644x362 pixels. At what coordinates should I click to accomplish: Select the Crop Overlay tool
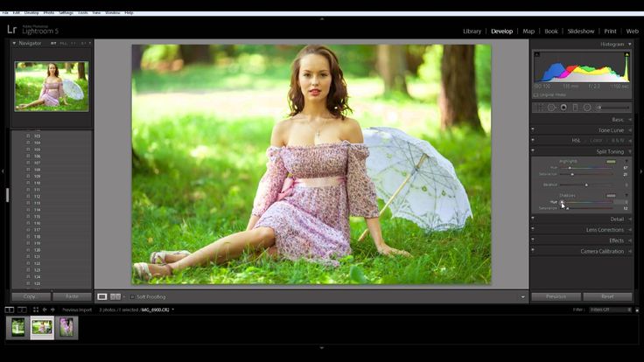point(539,108)
